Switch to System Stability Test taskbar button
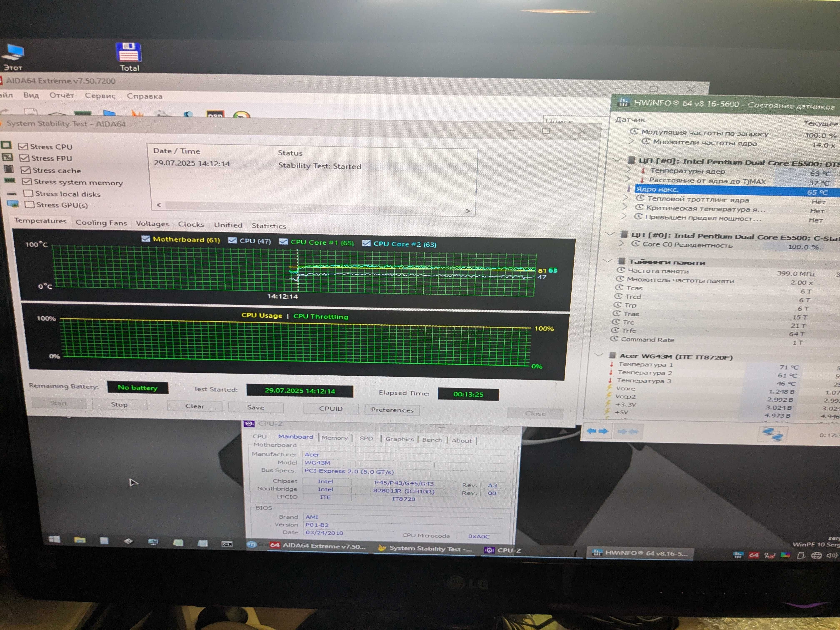Viewport: 840px width, 630px height. [x=425, y=548]
